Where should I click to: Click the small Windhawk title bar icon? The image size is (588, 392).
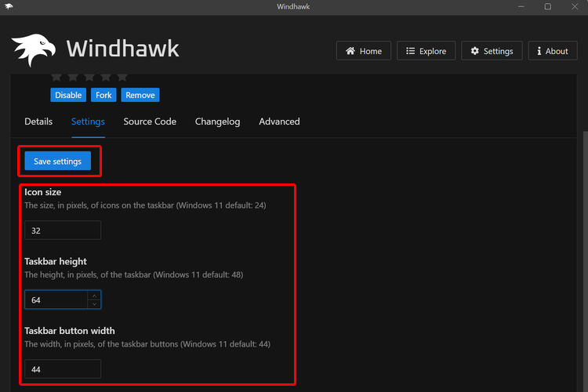coord(9,6)
